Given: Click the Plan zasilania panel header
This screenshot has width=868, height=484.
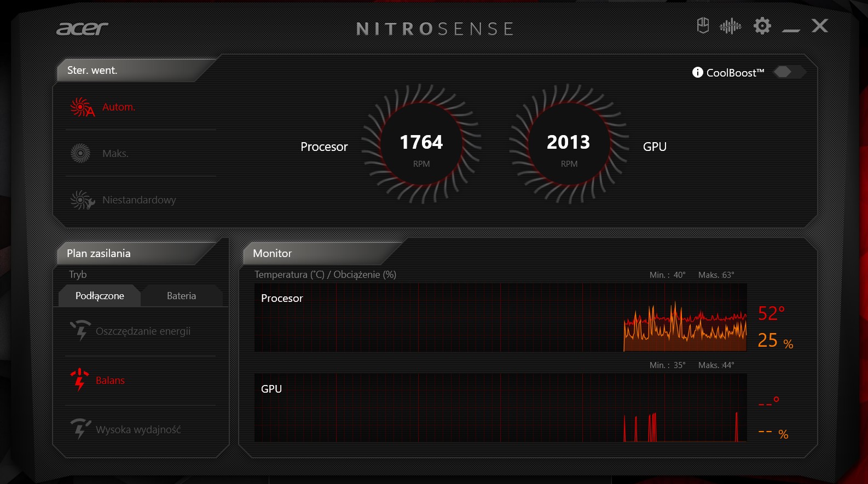Looking at the screenshot, I should coord(137,253).
